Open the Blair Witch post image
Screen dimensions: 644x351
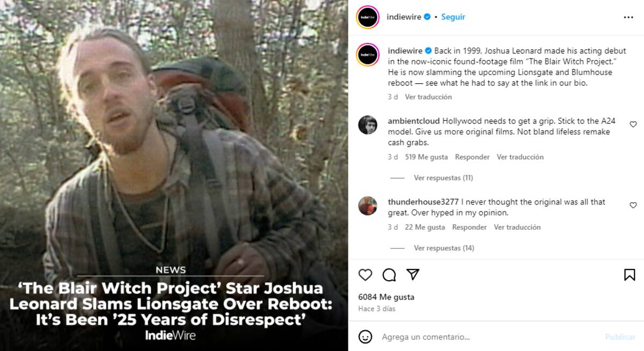(x=174, y=175)
